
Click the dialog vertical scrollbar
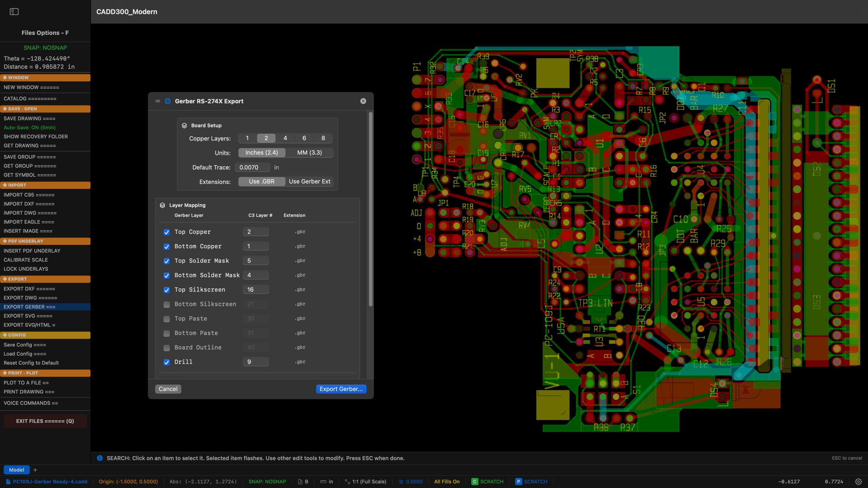point(371,210)
